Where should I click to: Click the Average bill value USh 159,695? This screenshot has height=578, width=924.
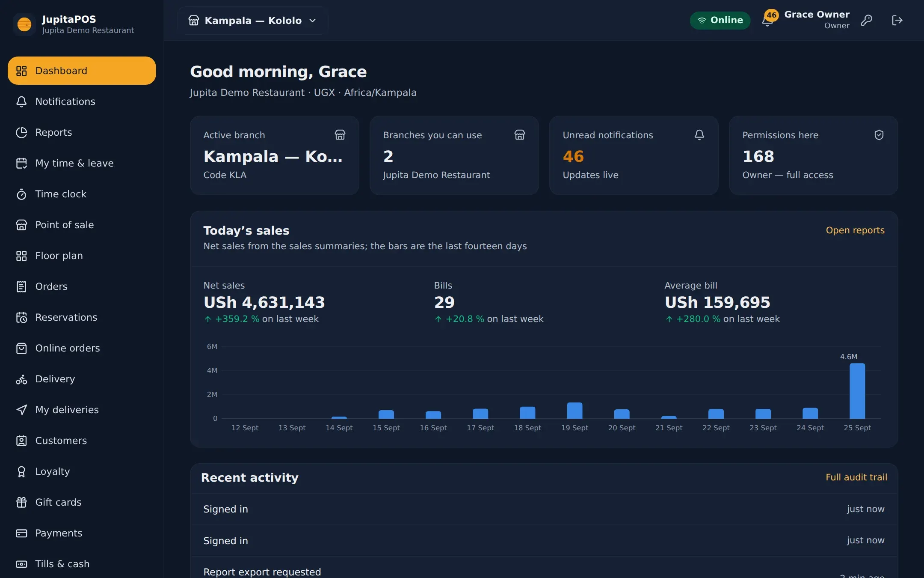pyautogui.click(x=717, y=302)
